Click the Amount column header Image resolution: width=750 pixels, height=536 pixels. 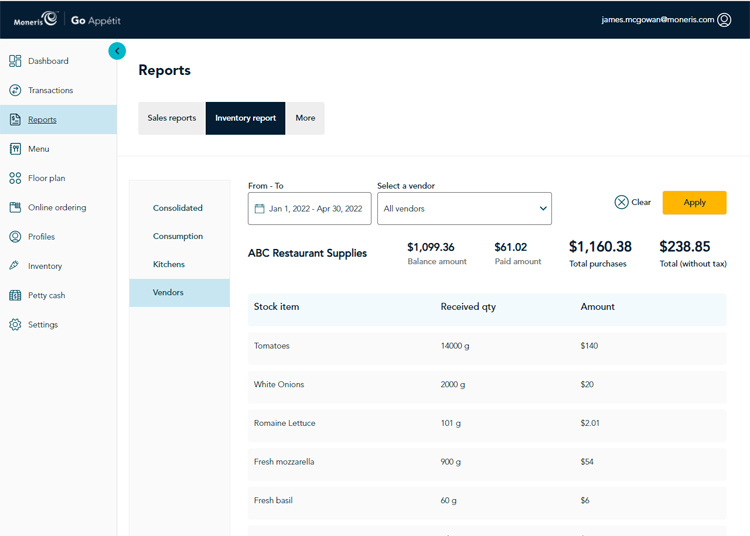pyautogui.click(x=597, y=307)
